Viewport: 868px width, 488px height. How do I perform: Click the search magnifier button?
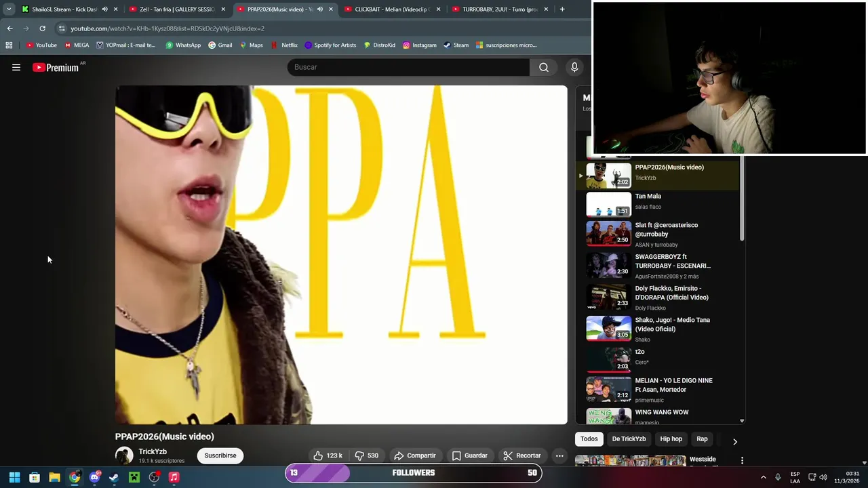click(544, 67)
